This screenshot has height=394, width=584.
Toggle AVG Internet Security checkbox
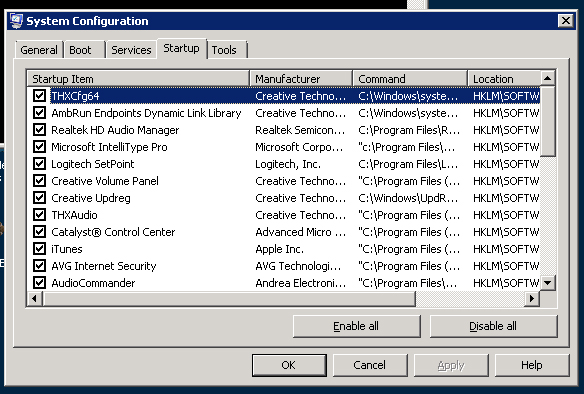tap(39, 266)
